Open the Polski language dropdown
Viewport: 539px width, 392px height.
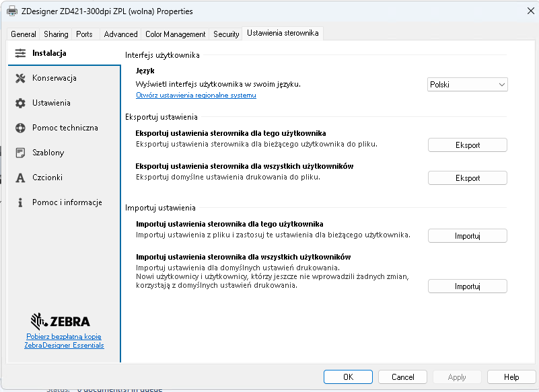pos(468,85)
